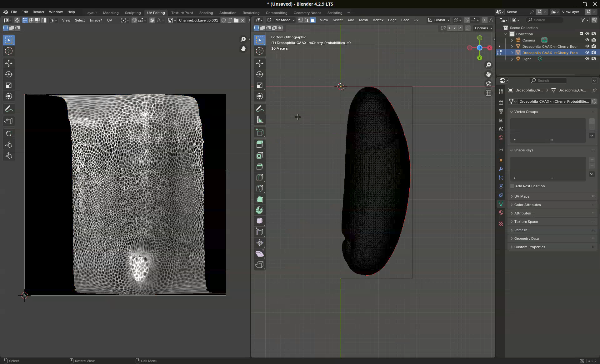Hide the Camera object in viewport
The image size is (600, 364).
tap(587, 40)
